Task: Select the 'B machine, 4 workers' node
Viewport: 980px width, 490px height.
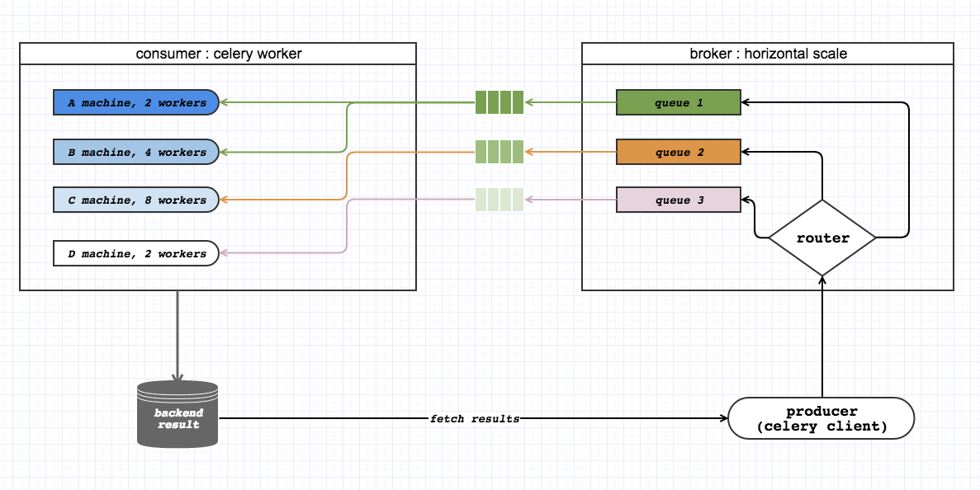Action: coord(136,152)
